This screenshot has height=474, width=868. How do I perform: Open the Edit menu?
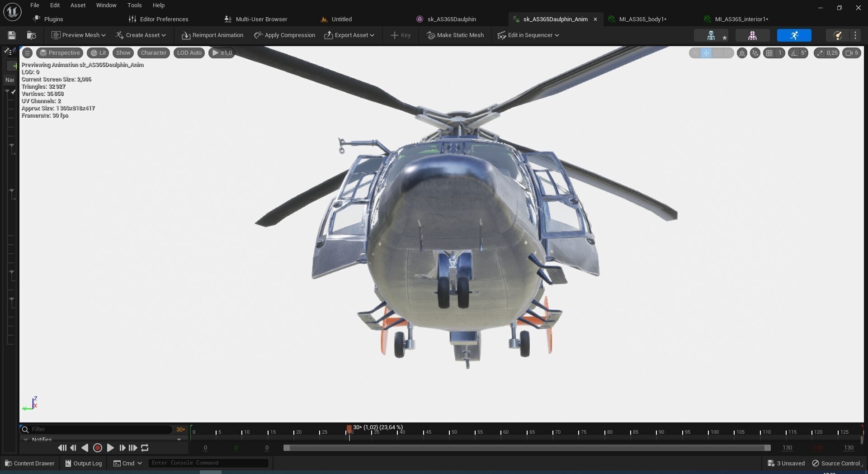55,5
